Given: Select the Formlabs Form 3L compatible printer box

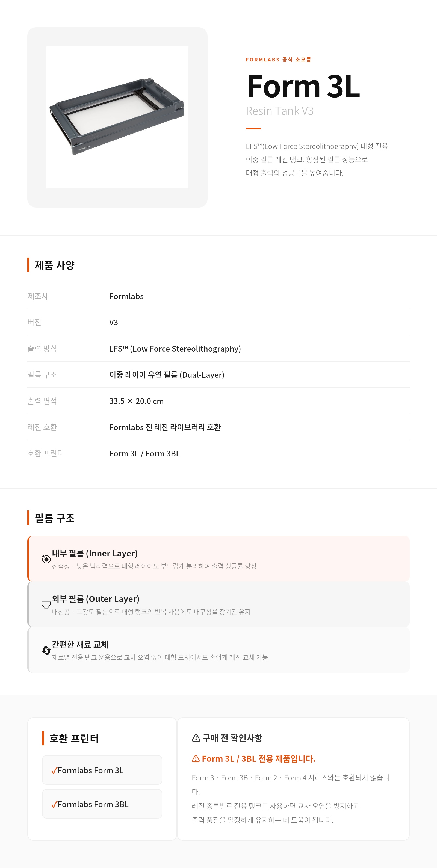Looking at the screenshot, I should [102, 770].
